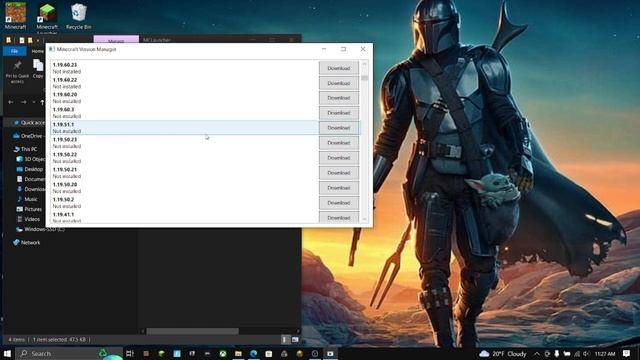Open the Xbox app from the taskbar
This screenshot has height=360, width=640.
coord(222,353)
